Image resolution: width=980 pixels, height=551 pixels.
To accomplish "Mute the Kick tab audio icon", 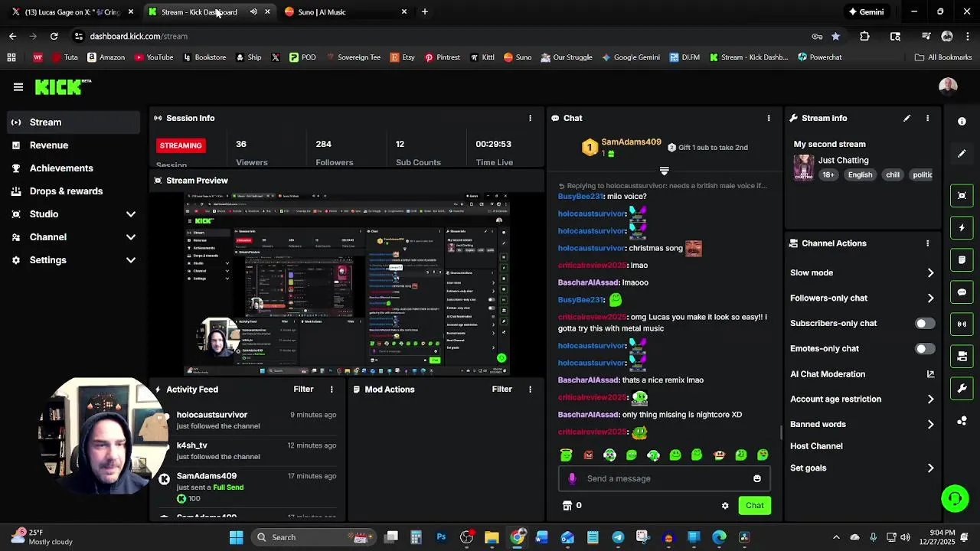I will (x=253, y=11).
